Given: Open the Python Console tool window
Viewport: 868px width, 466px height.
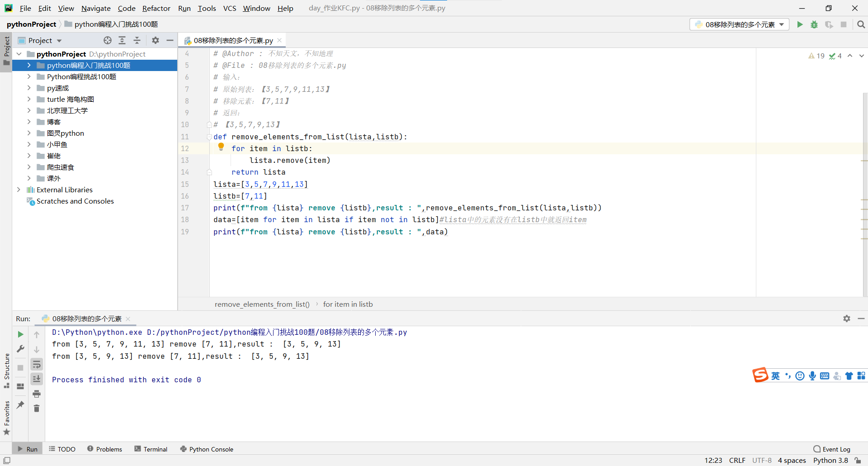Looking at the screenshot, I should click(x=207, y=449).
